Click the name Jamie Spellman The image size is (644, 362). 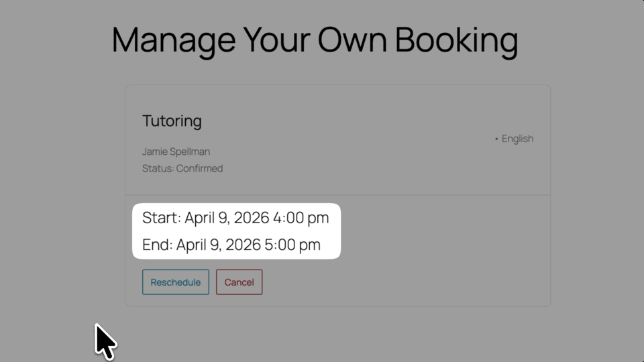click(176, 152)
